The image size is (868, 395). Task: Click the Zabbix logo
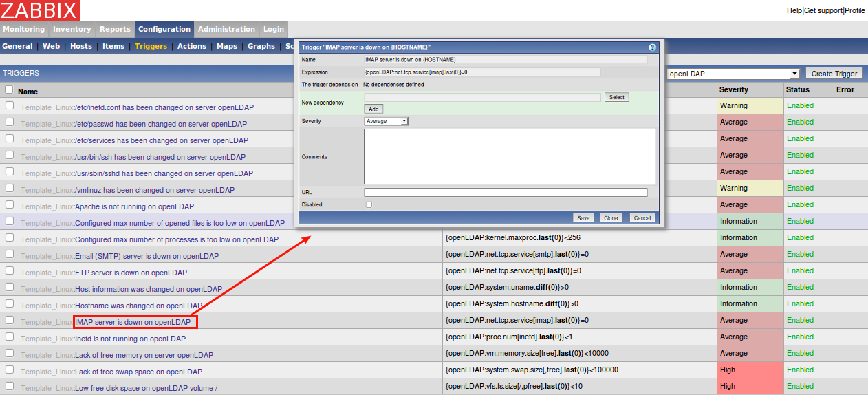tap(39, 10)
